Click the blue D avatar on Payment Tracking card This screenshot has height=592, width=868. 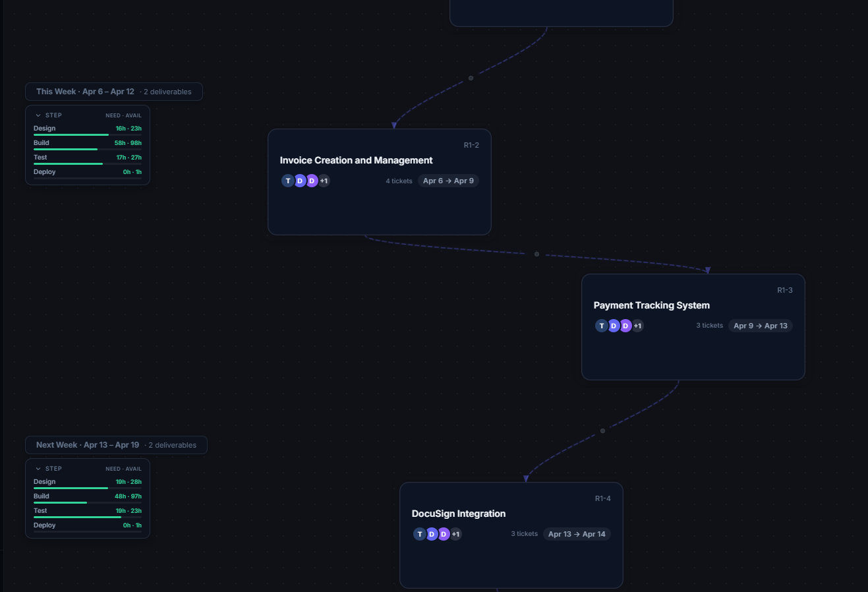pos(613,325)
